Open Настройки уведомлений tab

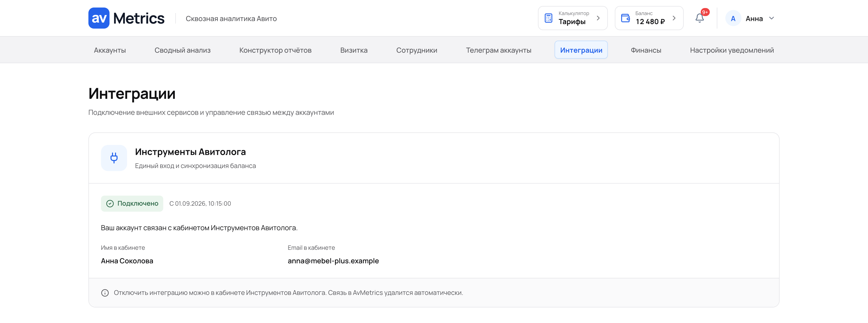(x=732, y=50)
